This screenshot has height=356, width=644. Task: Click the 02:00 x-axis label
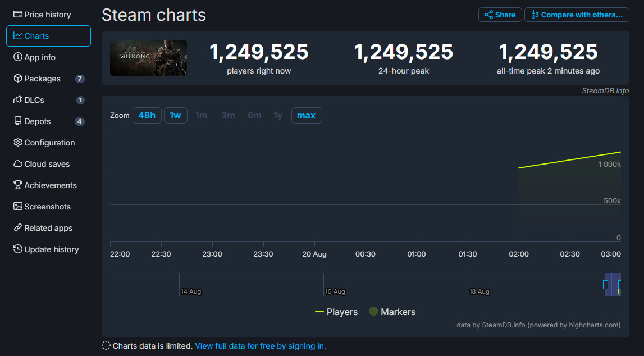coord(519,254)
